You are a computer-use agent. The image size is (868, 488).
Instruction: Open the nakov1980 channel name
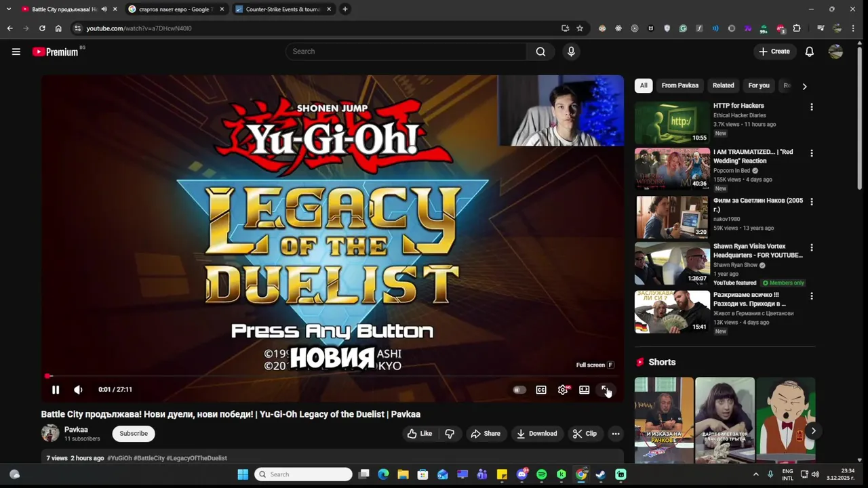point(726,219)
